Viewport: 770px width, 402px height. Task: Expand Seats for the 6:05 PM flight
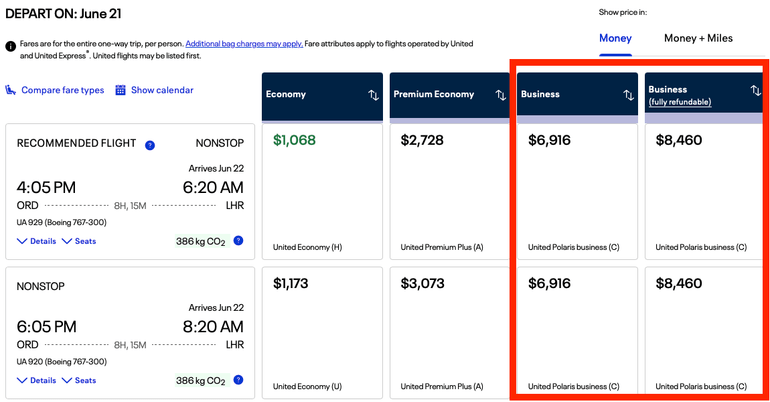(x=79, y=381)
